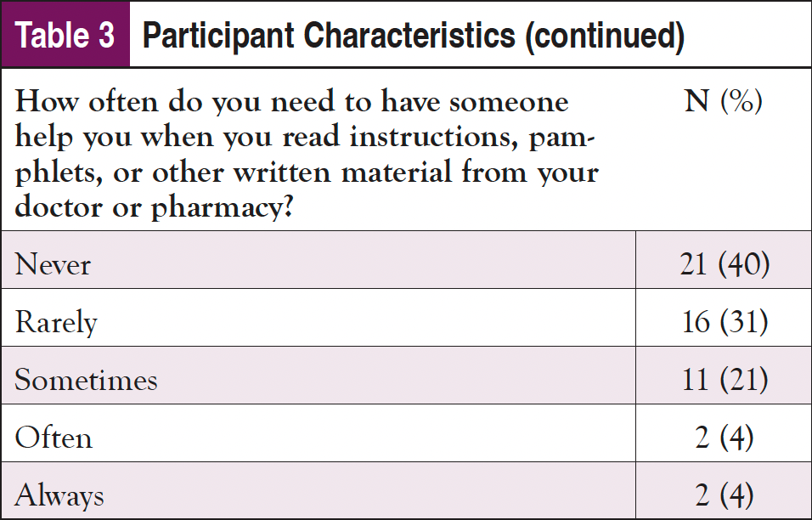The image size is (812, 520).
Task: Select the Never row label
Action: pyautogui.click(x=53, y=264)
